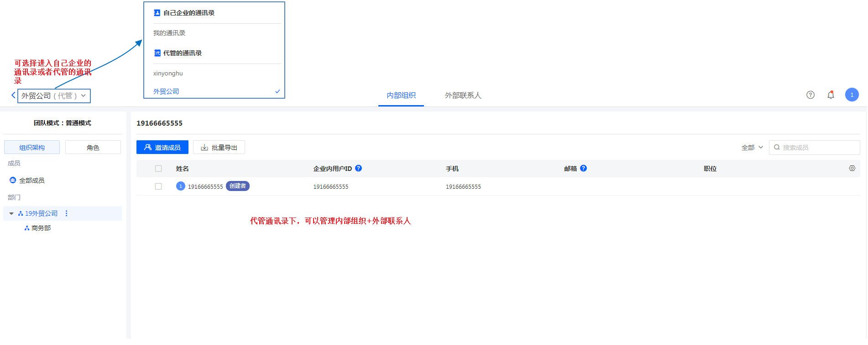
Task: Toggle the select-all checkbox in table header
Action: (x=158, y=169)
